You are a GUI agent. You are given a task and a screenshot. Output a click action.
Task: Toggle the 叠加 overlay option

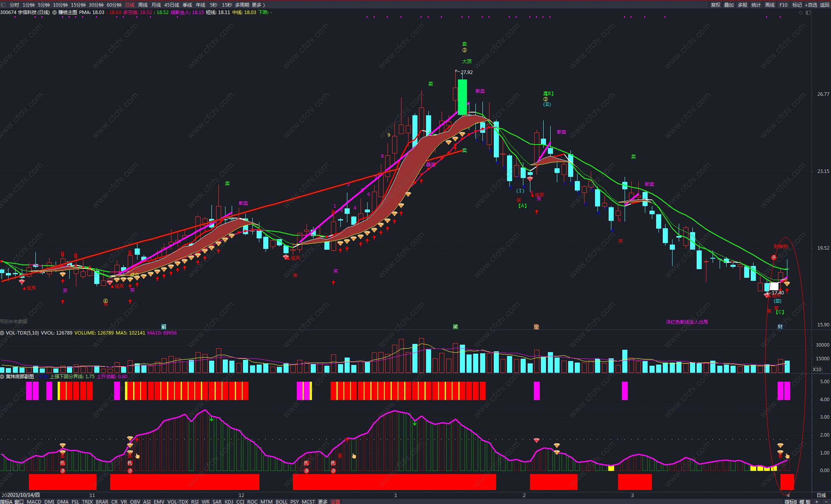tap(729, 5)
